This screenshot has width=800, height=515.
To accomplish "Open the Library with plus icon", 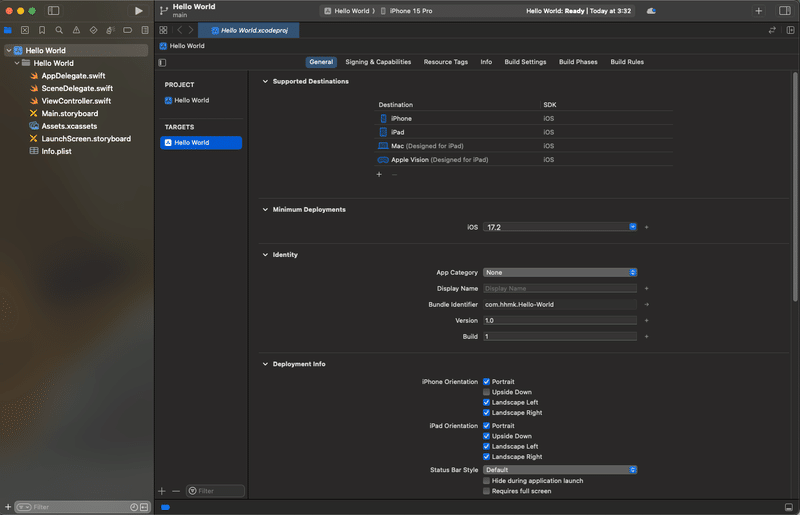I will (x=759, y=11).
